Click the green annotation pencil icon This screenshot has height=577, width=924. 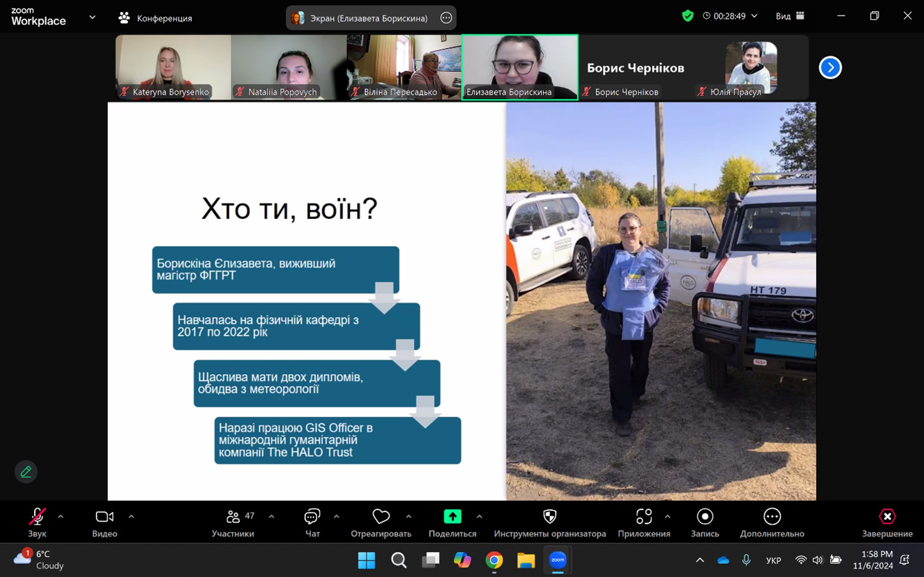[26, 472]
